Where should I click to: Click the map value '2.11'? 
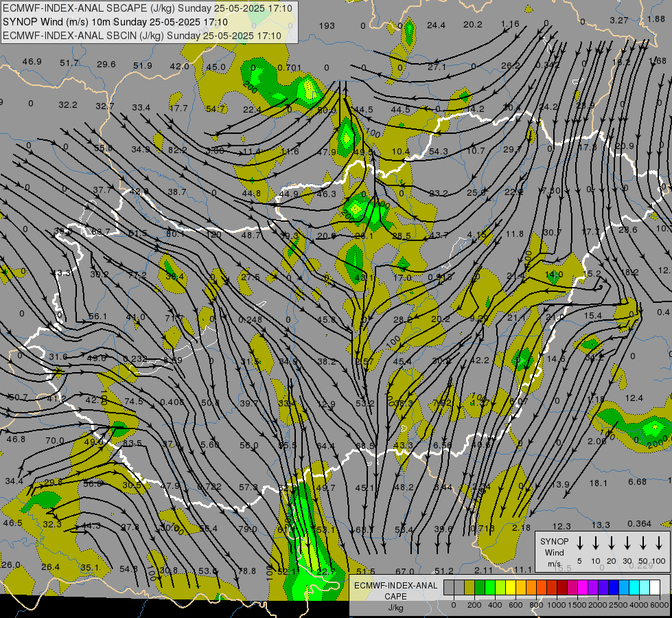point(484,570)
